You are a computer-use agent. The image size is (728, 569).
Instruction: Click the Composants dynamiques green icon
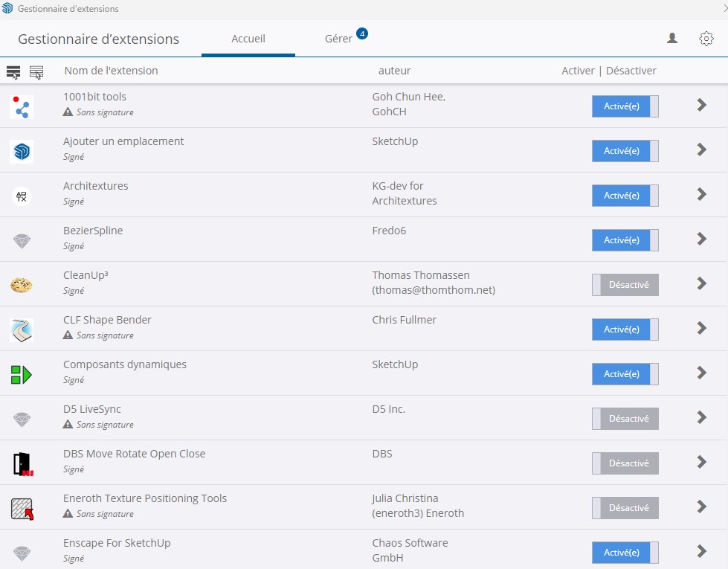[x=22, y=374]
